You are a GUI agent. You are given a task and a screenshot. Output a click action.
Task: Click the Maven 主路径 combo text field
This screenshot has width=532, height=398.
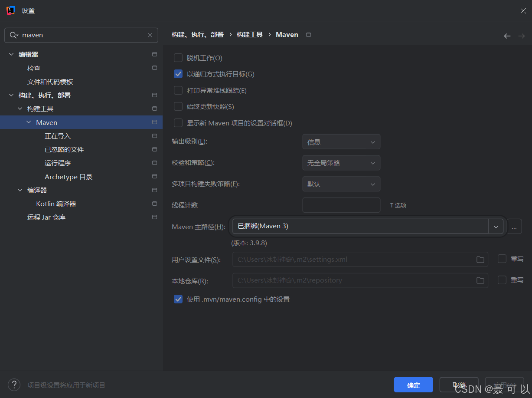pos(361,227)
